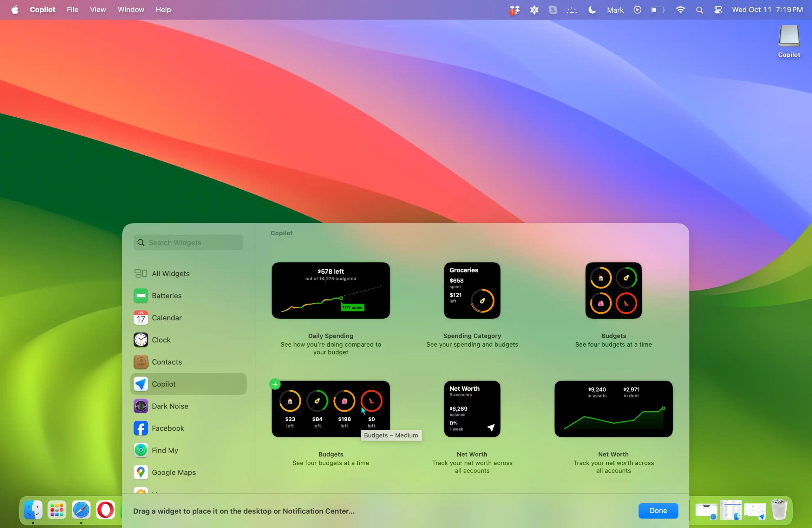812x528 pixels.
Task: Open Control Center
Action: tap(718, 10)
